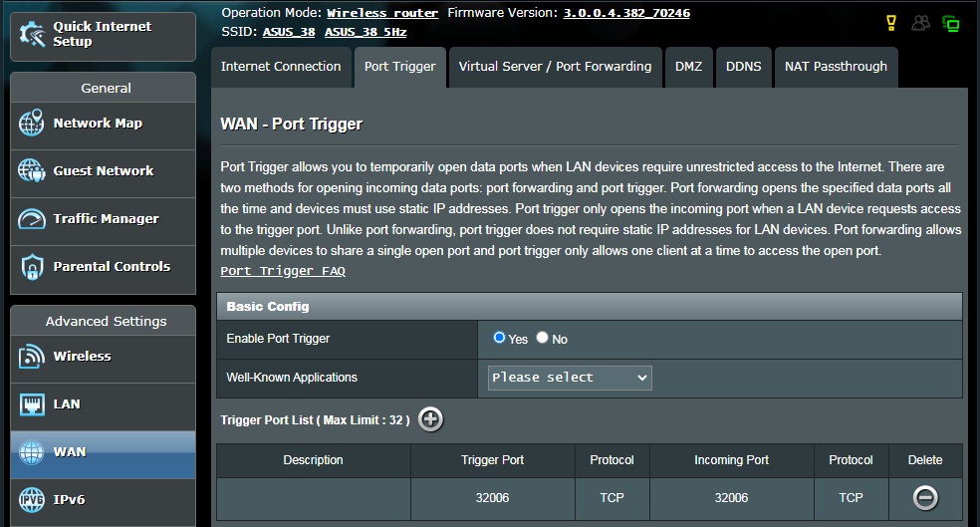The height and width of the screenshot is (527, 980).
Task: Delete the 32006 TCP trigger entry
Action: coord(925,498)
